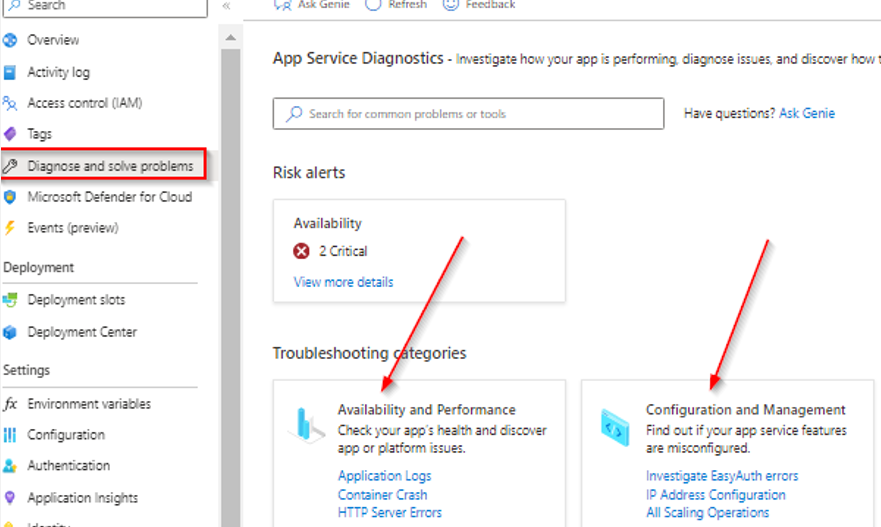Click the Refresh circular arrow icon
The image size is (881, 527).
[373, 4]
